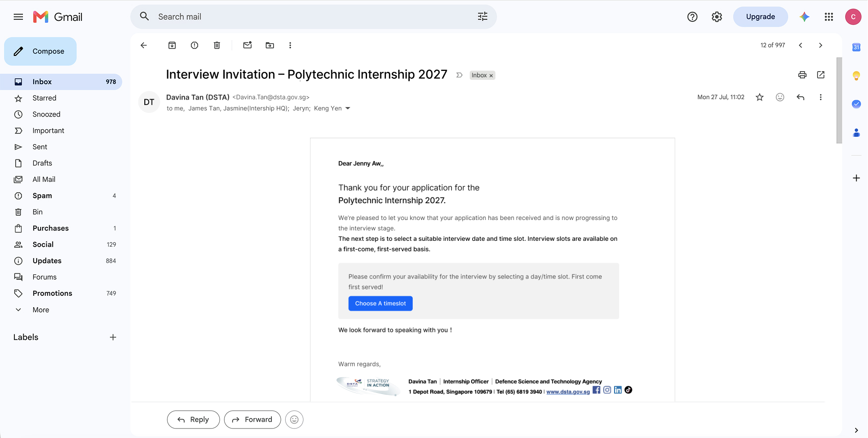Report spam using the exclamation icon

(x=194, y=46)
